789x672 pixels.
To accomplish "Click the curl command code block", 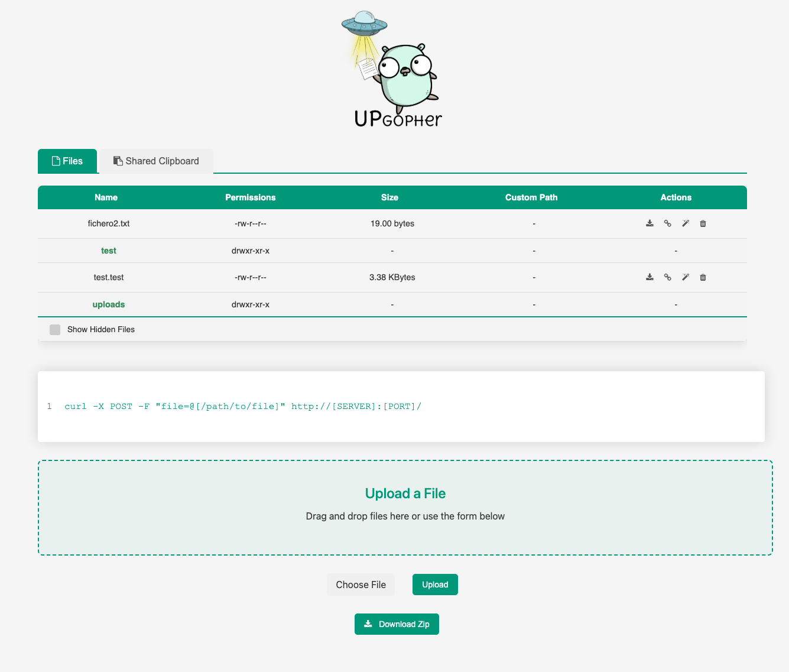I will tap(401, 407).
